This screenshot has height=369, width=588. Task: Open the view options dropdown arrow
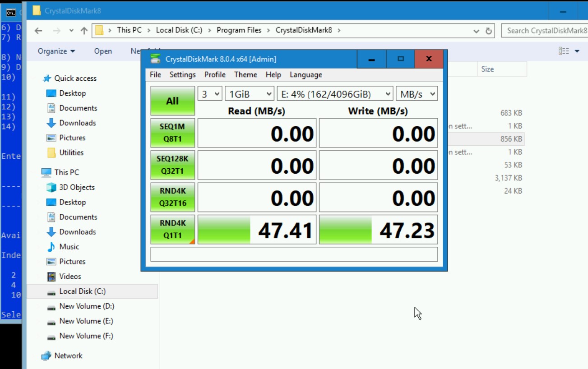tap(577, 51)
